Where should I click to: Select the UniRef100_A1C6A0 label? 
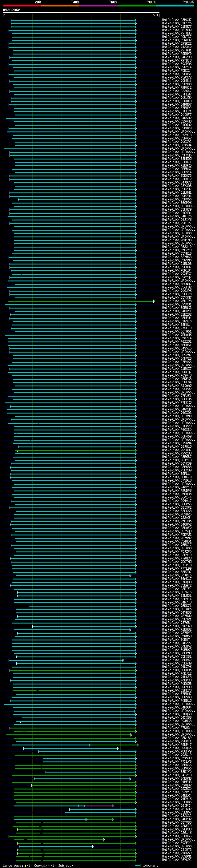pos(177,125)
